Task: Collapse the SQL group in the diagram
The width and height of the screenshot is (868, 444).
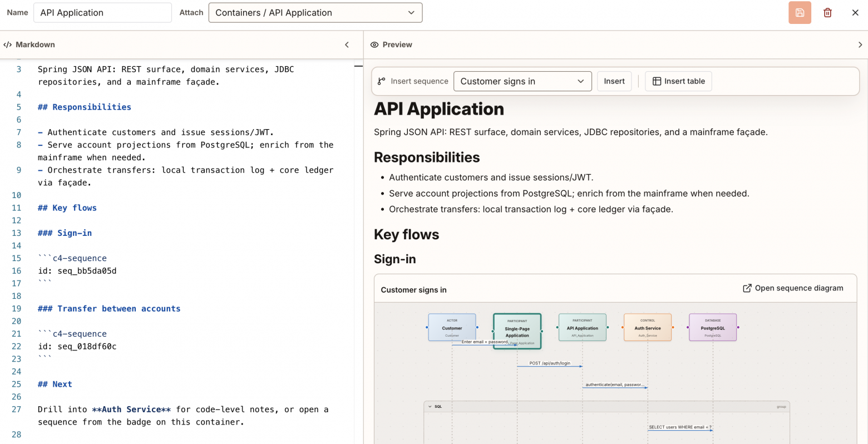Action: (x=430, y=407)
